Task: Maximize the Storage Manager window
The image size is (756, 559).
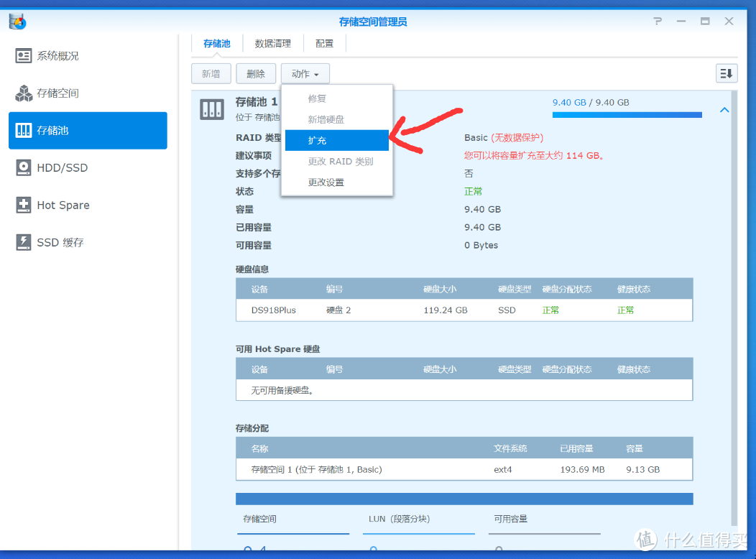Action: coord(705,22)
